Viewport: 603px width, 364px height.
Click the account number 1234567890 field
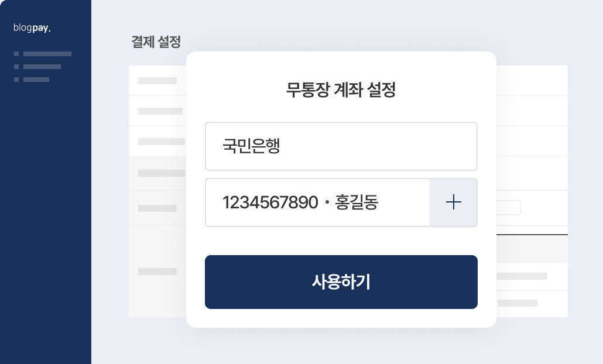pyautogui.click(x=318, y=202)
